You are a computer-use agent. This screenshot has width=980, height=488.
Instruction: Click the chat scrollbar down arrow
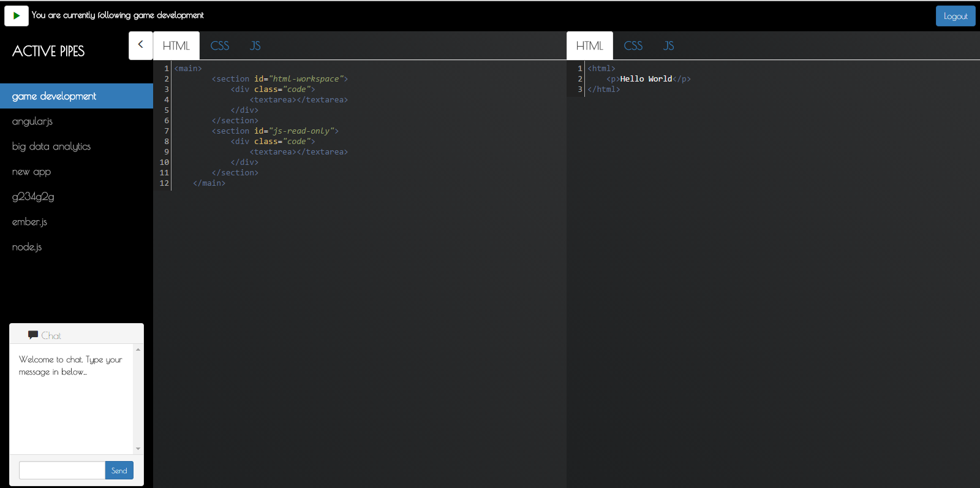pyautogui.click(x=138, y=449)
